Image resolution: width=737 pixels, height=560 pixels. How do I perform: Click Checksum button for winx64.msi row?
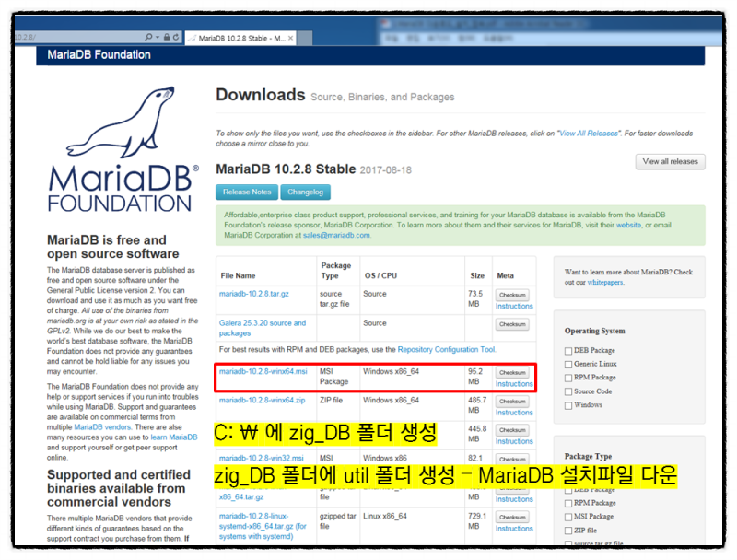click(512, 372)
